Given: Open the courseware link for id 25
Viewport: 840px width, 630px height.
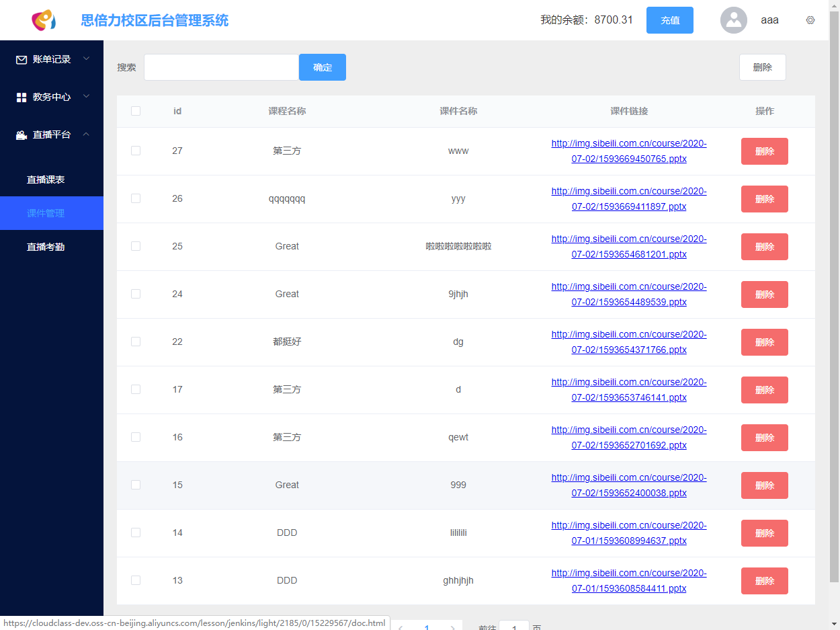Looking at the screenshot, I should [629, 246].
